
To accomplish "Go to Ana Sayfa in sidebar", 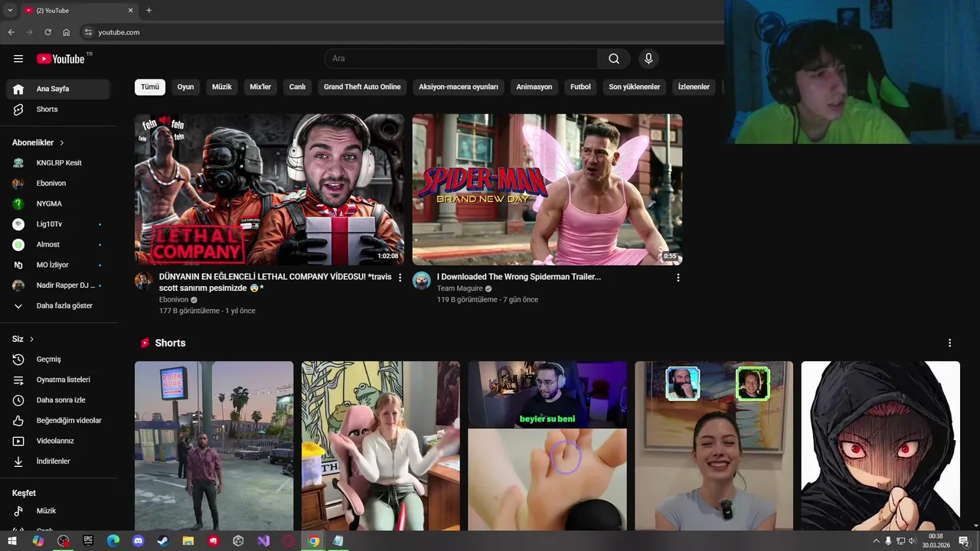I will pyautogui.click(x=58, y=89).
